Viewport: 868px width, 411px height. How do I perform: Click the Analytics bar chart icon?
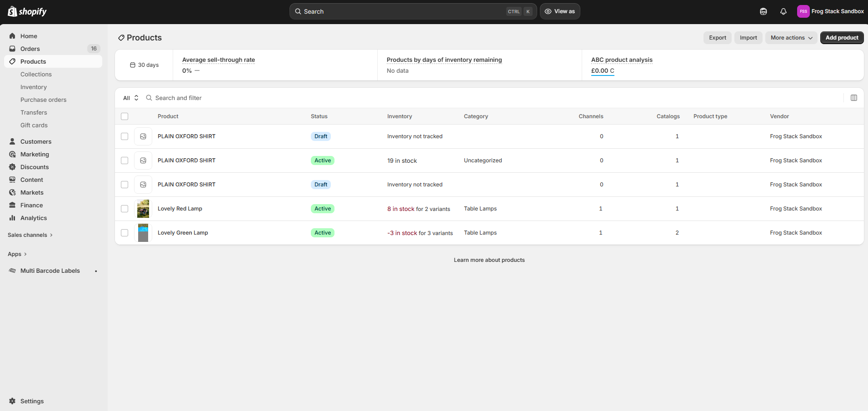(12, 218)
